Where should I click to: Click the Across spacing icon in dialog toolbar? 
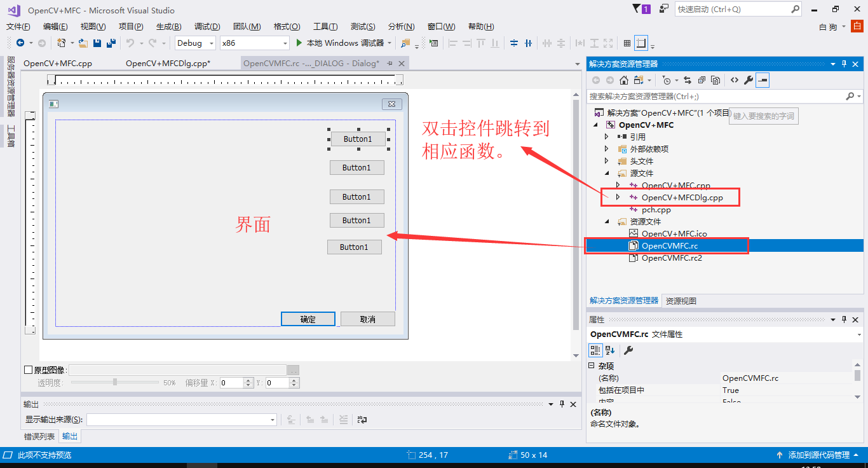[546, 43]
